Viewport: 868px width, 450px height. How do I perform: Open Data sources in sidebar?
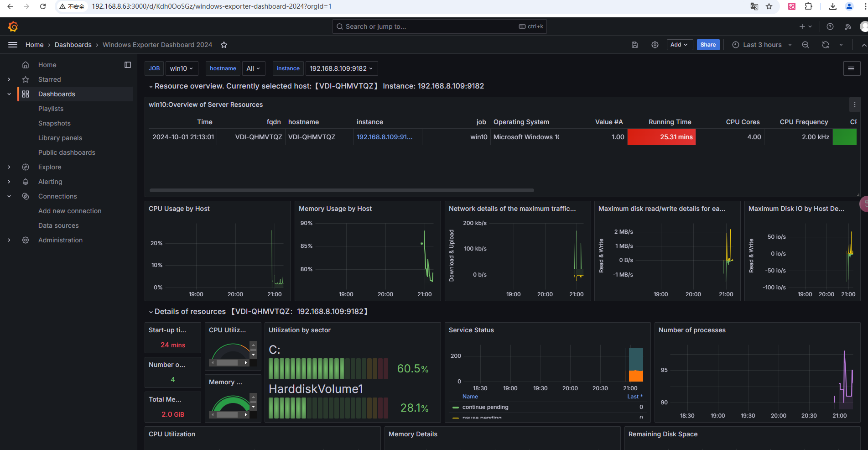point(58,225)
